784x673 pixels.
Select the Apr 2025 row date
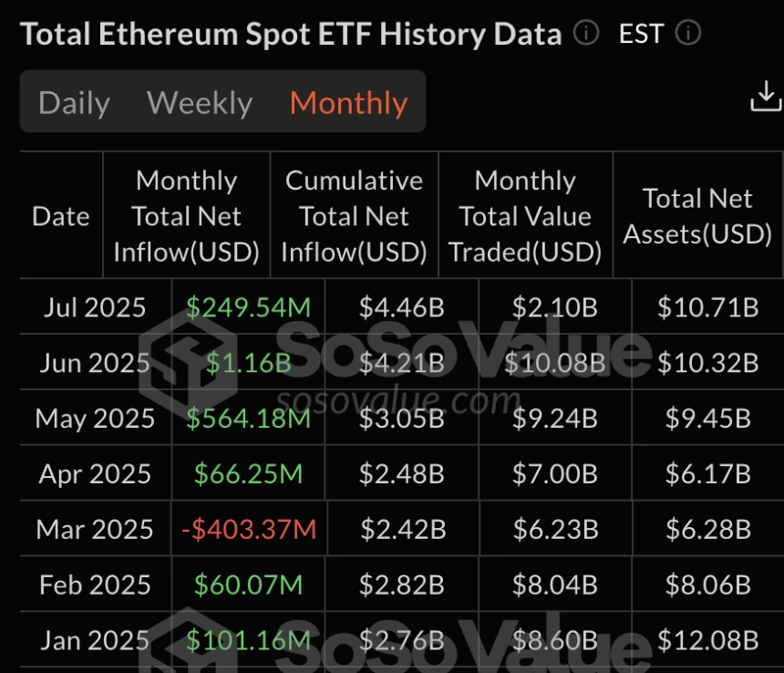point(95,474)
